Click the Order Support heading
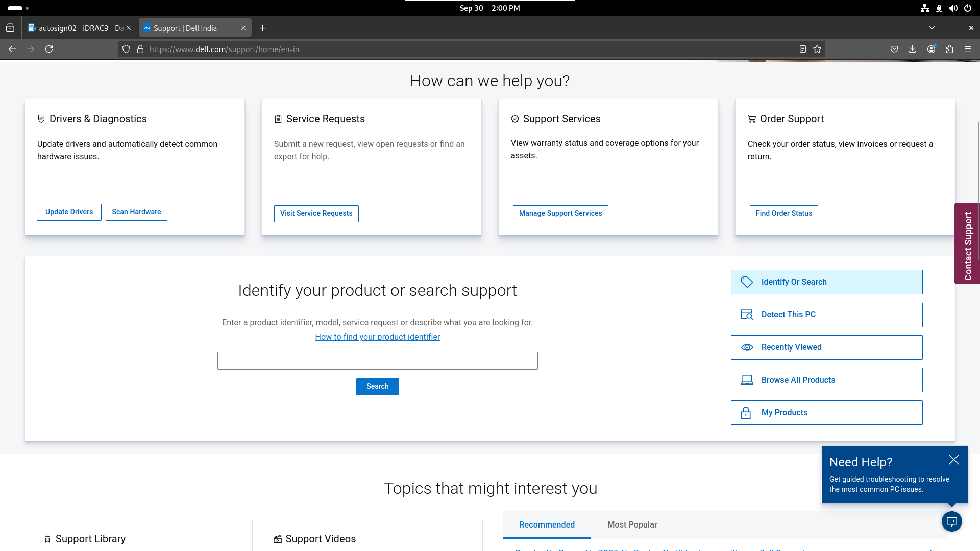The height and width of the screenshot is (551, 980). pyautogui.click(x=792, y=119)
